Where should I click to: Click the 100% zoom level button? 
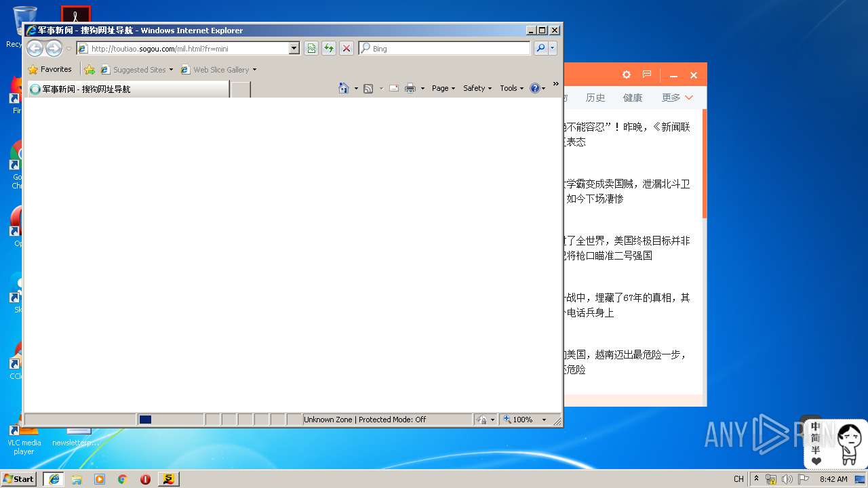[x=518, y=420]
